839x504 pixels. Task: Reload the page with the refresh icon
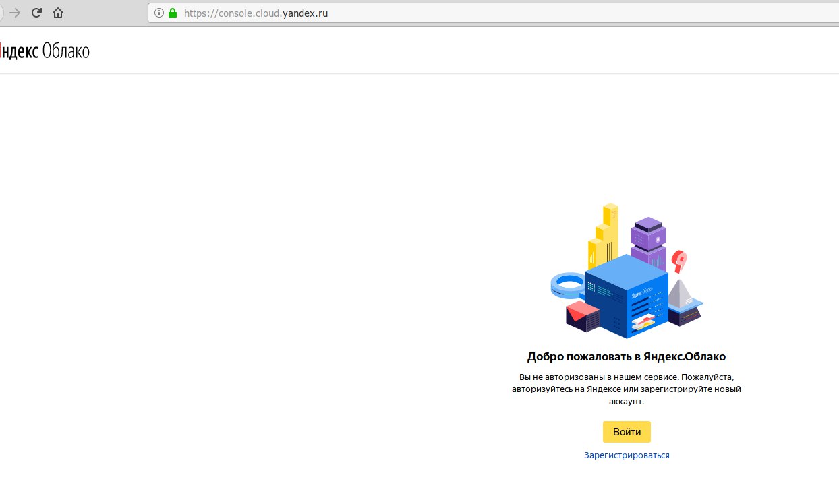click(x=36, y=13)
